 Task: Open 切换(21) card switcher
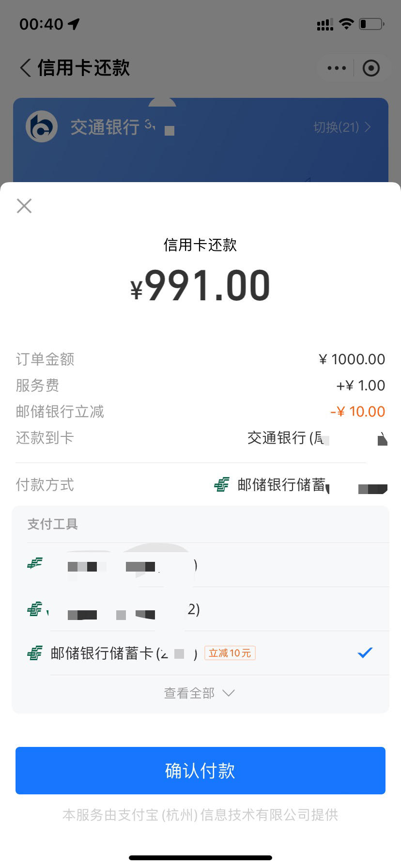(342, 127)
